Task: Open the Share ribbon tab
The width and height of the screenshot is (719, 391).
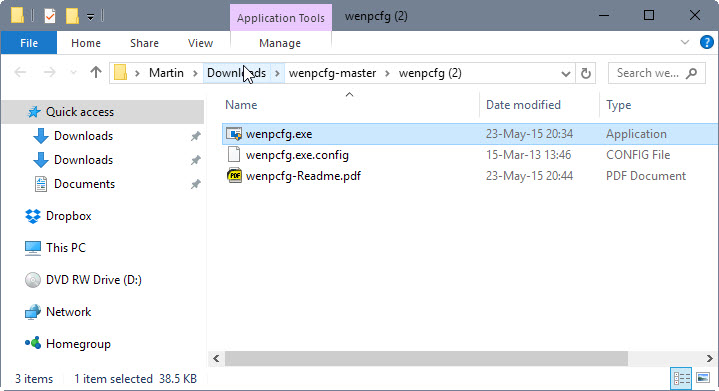Action: click(144, 43)
